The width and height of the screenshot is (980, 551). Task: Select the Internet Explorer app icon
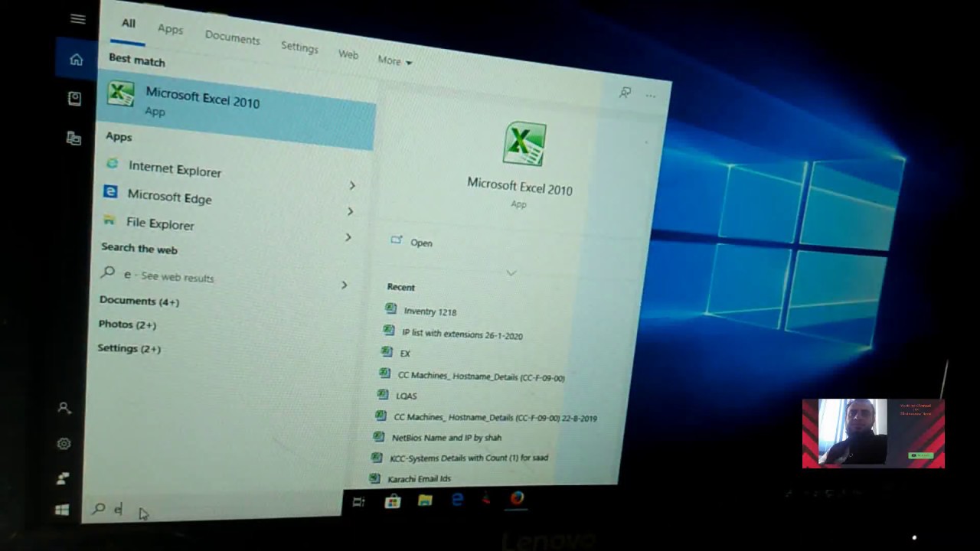tap(113, 164)
